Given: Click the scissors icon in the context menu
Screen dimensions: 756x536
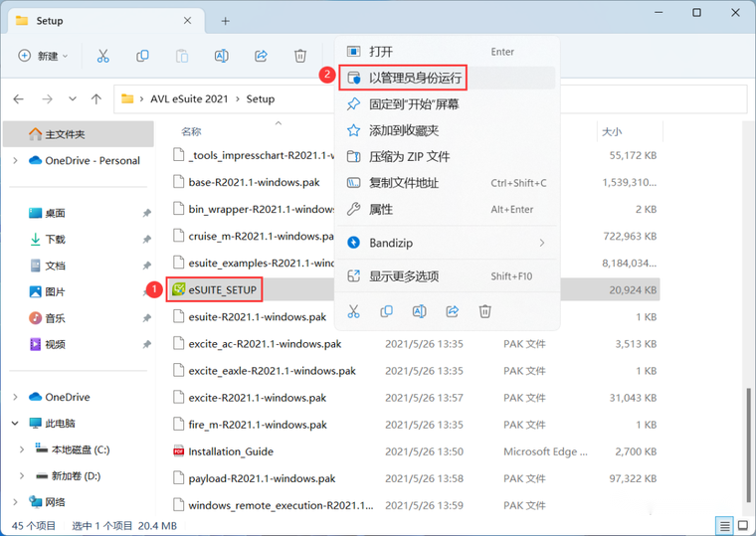Looking at the screenshot, I should 354,311.
